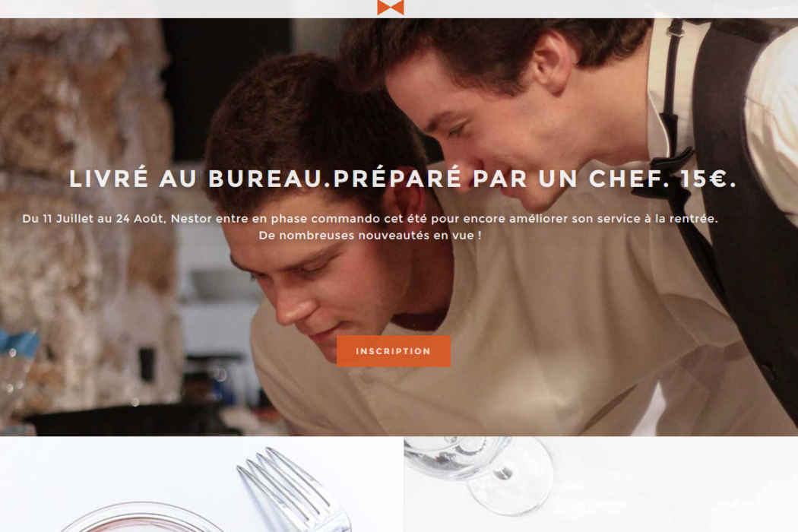
Task: Click "De nombreuses nouveautés en vue !" line
Action: pos(370,235)
